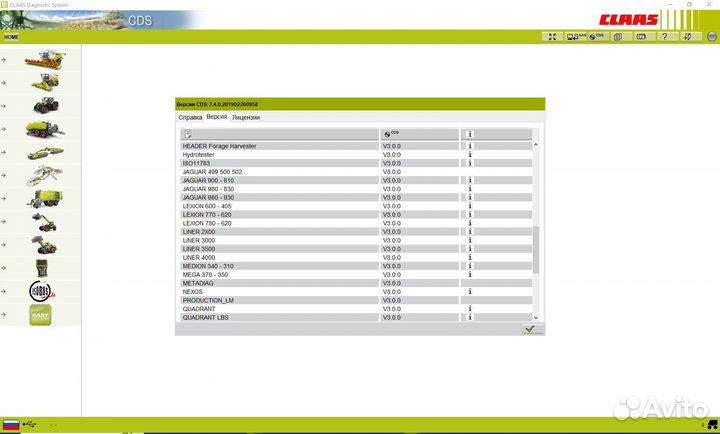This screenshot has height=434, width=720.
Task: Show info for MEGA 370 - 350
Action: [470, 275]
